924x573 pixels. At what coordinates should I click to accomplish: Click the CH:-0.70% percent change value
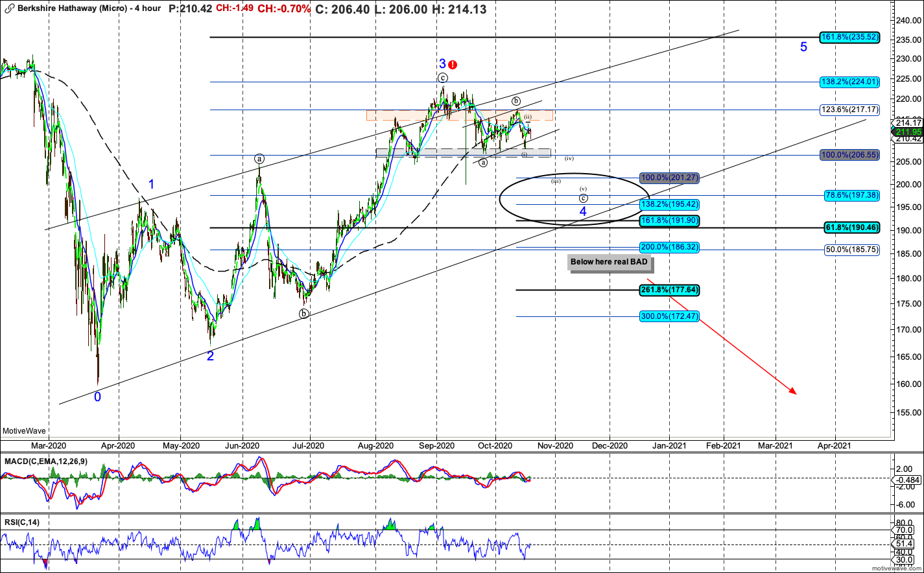pyautogui.click(x=284, y=9)
